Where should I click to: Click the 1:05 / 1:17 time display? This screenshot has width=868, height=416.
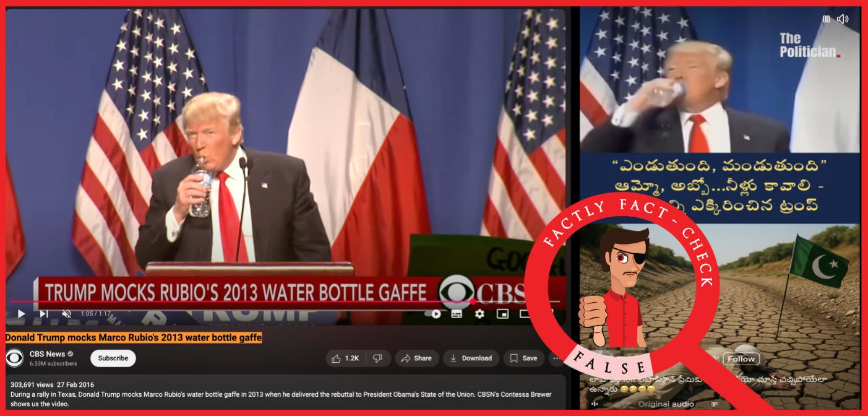tap(95, 314)
